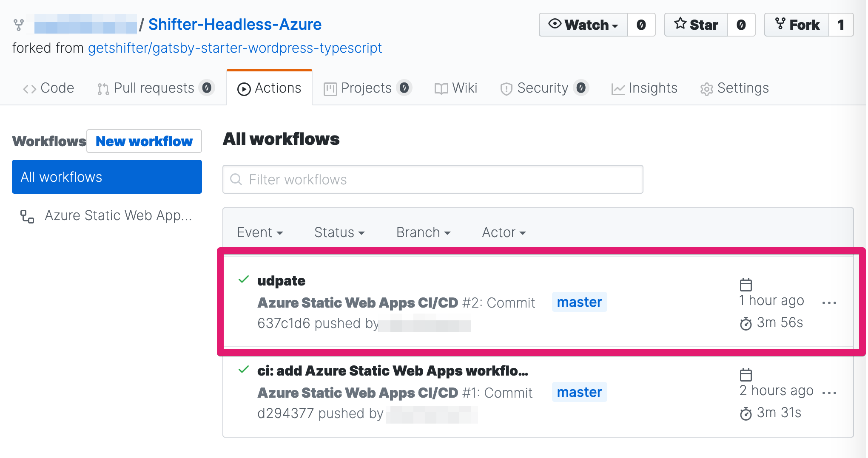This screenshot has width=868, height=458.
Task: Open the getshifter/gatsby-starter-wordpress-typescript source repo
Action: point(235,48)
